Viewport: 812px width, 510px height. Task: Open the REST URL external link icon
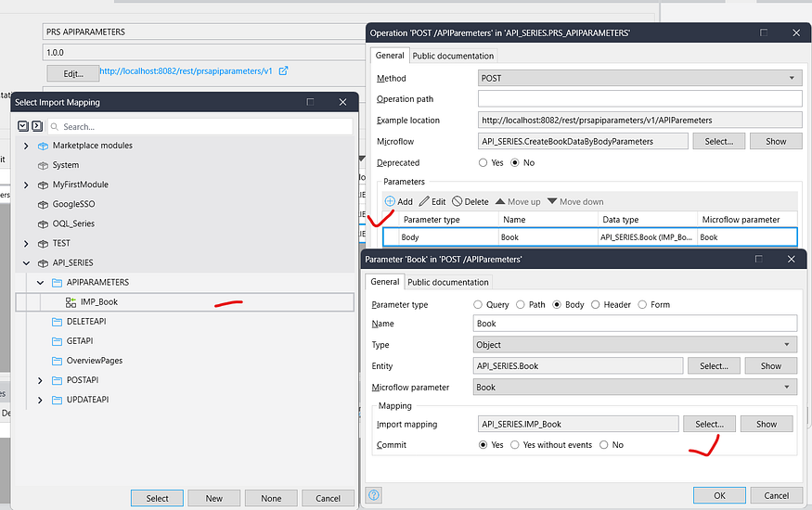pyautogui.click(x=284, y=71)
